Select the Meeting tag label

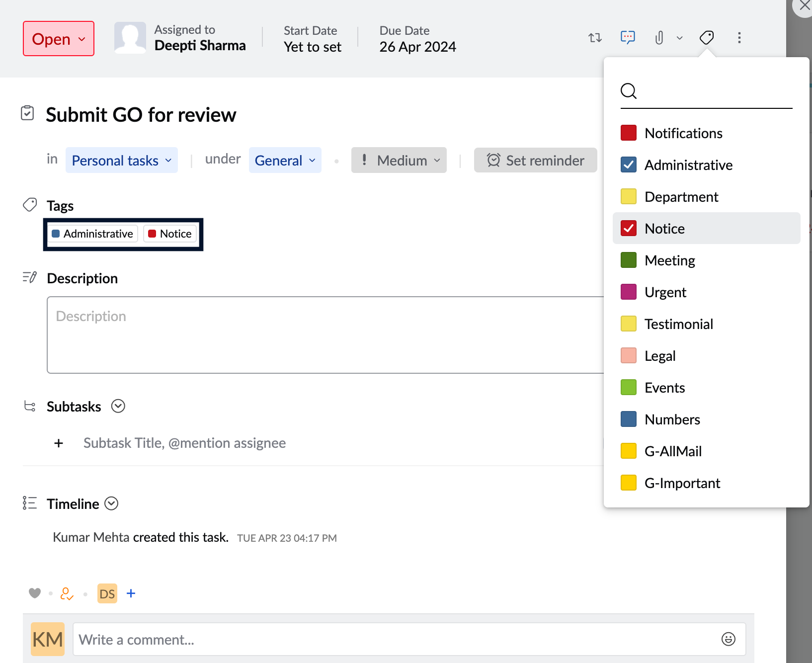coord(670,260)
